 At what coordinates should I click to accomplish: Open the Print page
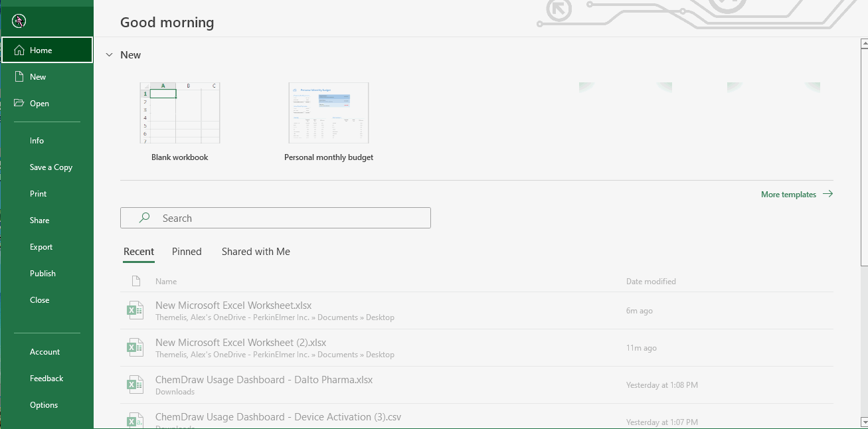click(39, 194)
